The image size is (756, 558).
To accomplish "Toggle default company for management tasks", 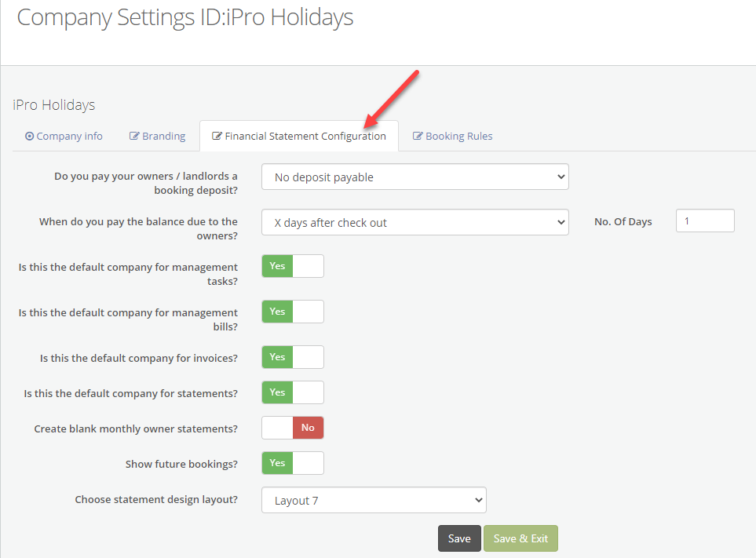I will point(293,266).
